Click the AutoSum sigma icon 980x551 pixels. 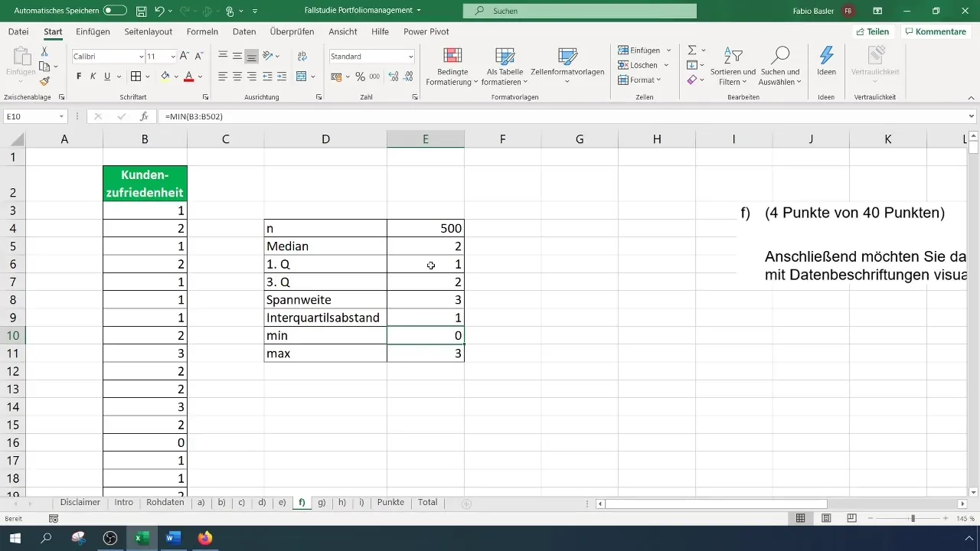coord(692,50)
